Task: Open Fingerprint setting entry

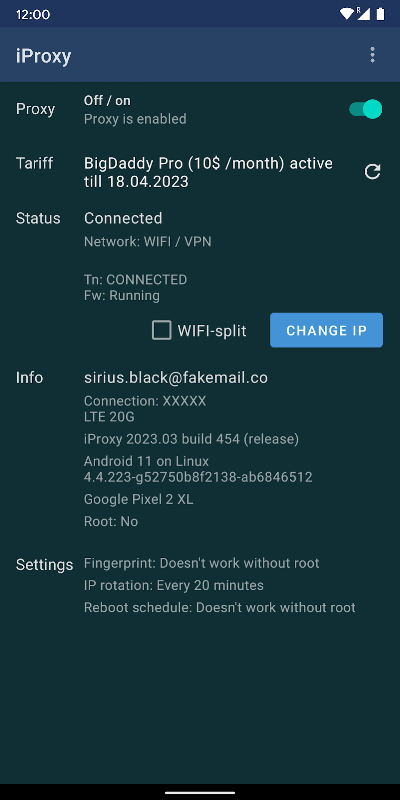Action: (202, 563)
